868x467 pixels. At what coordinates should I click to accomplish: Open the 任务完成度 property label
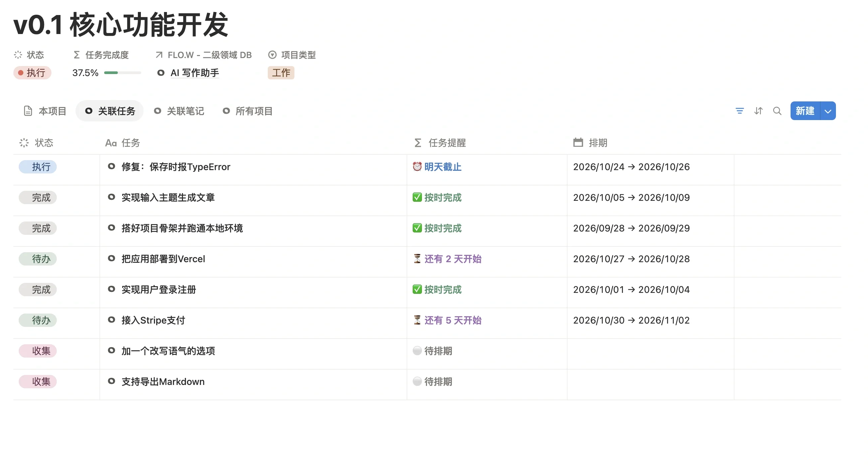coord(101,55)
